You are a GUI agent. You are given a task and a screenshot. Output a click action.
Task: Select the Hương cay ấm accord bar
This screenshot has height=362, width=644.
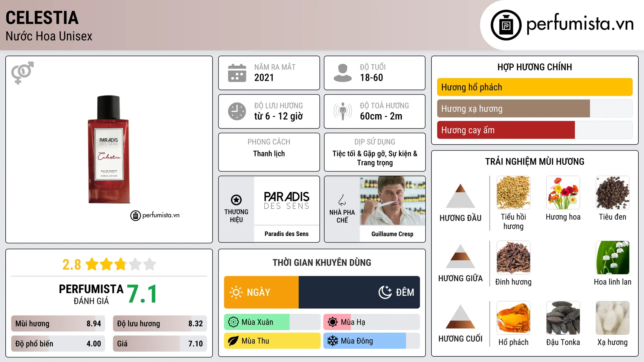click(x=535, y=130)
